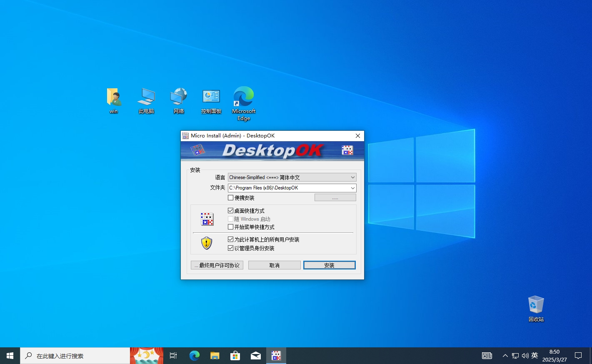Uncheck the 桌面快捷方式 option
Screen dimensions: 592x364
[231, 211]
